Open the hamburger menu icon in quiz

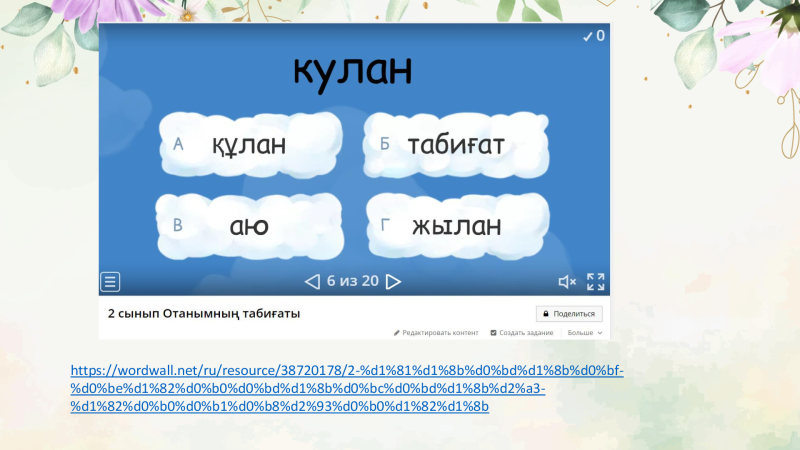[110, 282]
